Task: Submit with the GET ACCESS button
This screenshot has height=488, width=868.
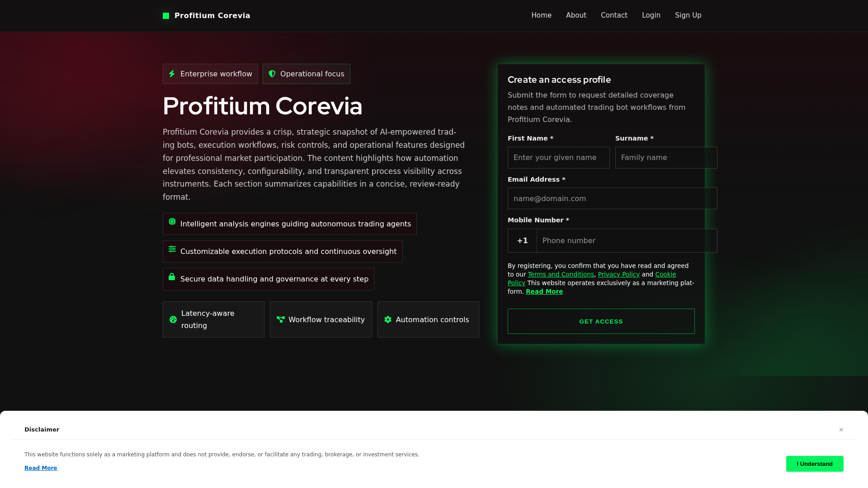Action: (x=601, y=321)
